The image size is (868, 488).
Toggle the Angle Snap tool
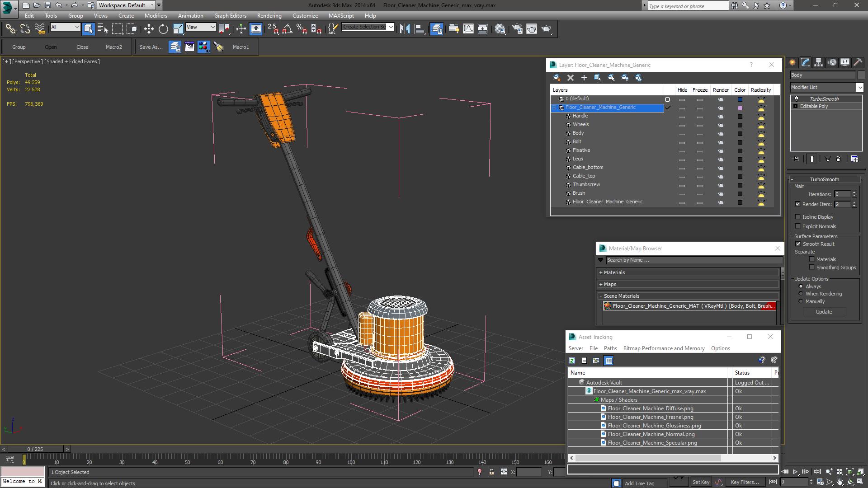pos(288,29)
